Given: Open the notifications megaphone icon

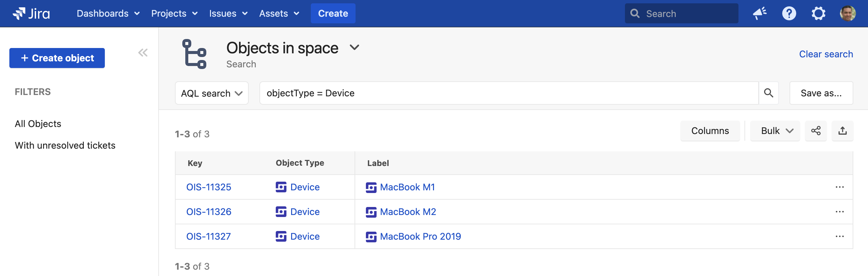Looking at the screenshot, I should (x=759, y=13).
